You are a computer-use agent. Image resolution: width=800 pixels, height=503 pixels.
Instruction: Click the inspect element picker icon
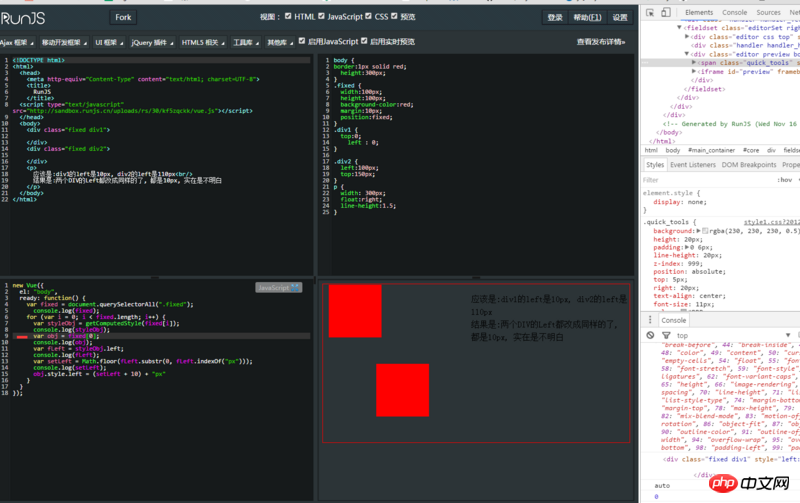point(651,13)
